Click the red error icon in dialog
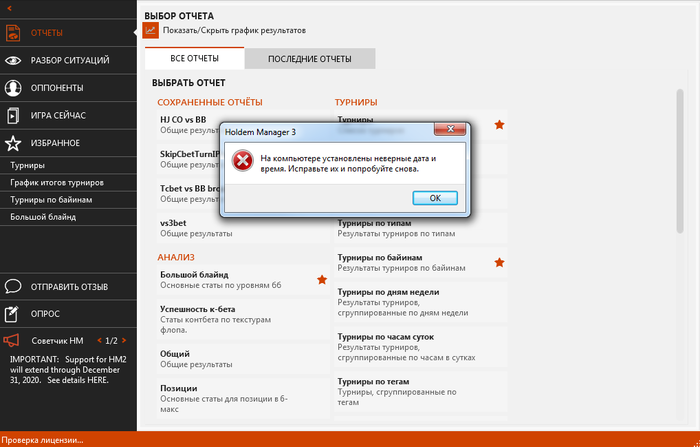 pos(242,161)
